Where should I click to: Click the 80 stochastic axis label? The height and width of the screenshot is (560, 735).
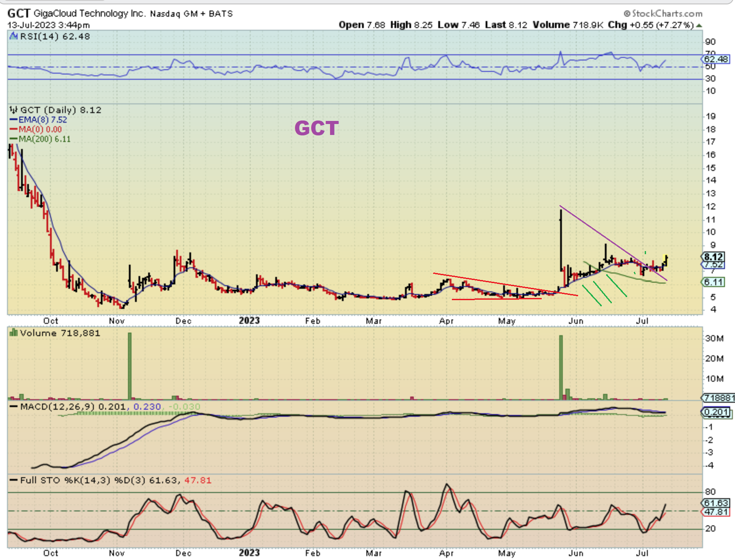[710, 492]
